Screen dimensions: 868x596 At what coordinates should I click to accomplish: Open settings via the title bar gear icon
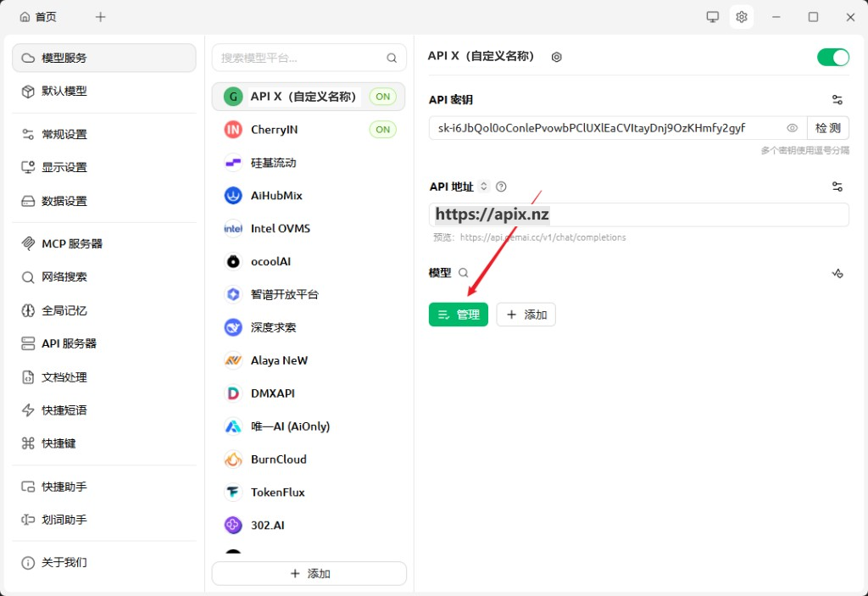(x=741, y=17)
